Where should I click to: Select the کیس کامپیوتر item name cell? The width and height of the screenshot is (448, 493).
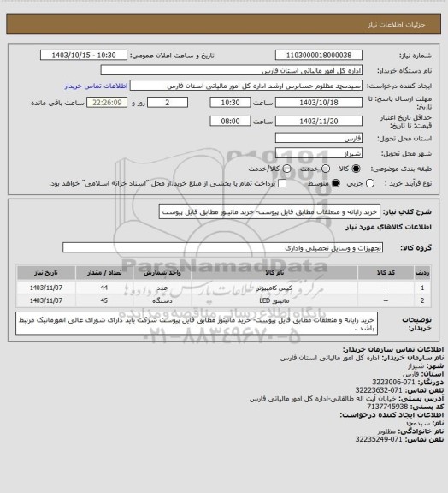coord(274,288)
